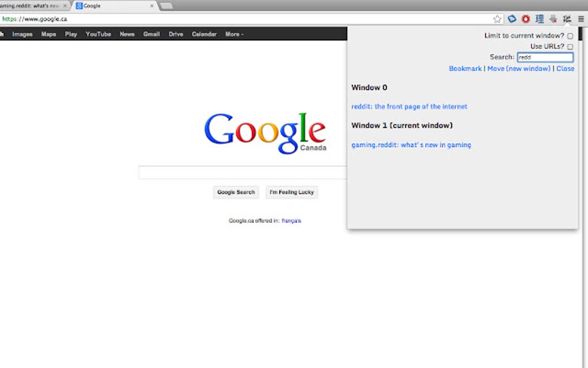The height and width of the screenshot is (368, 588).
Task: Click the 'Bookmark' link in the popup
Action: coord(465,68)
